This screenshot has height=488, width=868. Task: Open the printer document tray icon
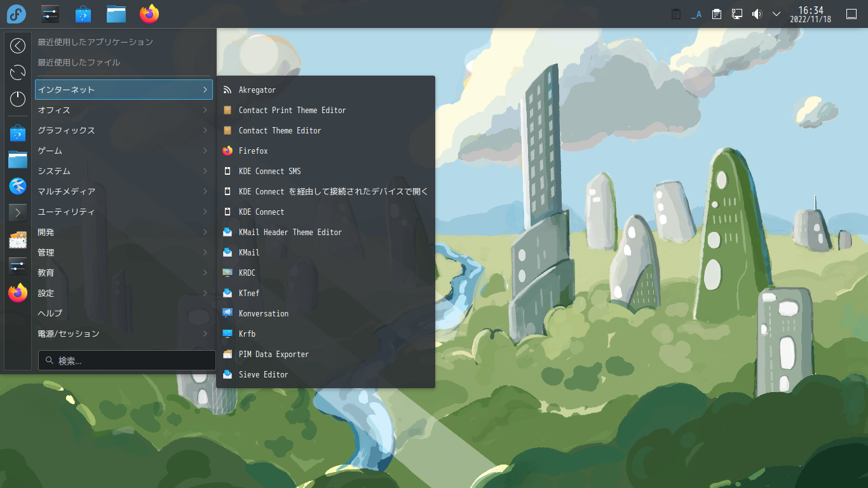click(717, 14)
